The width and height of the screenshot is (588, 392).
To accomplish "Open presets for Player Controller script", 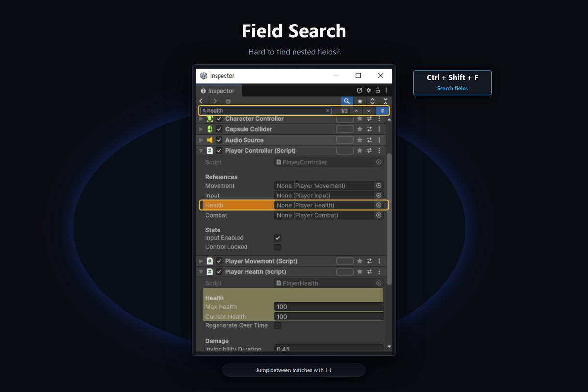I will point(369,151).
